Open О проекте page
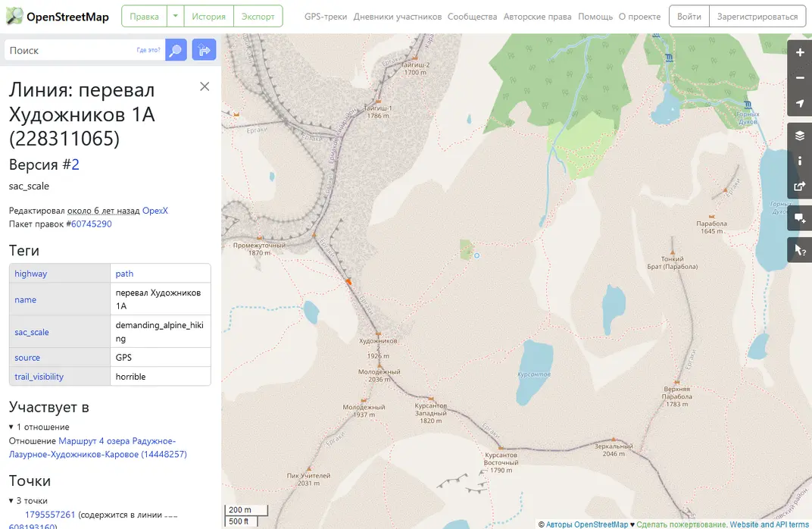 pyautogui.click(x=639, y=17)
